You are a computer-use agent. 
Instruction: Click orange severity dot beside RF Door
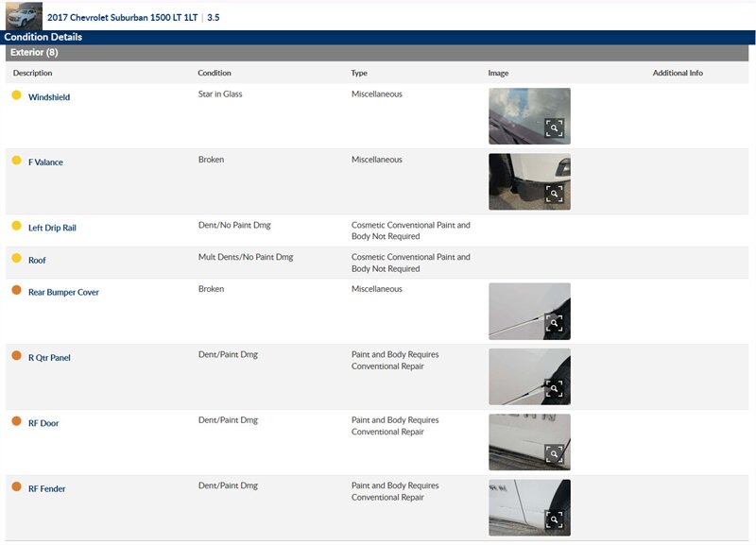point(16,421)
